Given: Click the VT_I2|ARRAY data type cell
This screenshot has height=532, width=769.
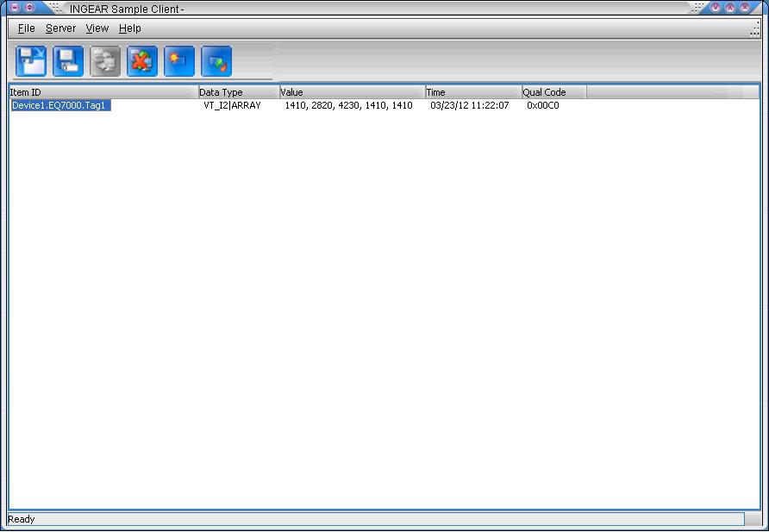Looking at the screenshot, I should 232,105.
